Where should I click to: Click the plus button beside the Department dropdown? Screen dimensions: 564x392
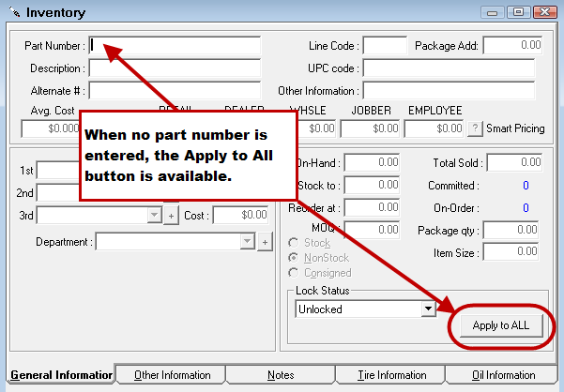pyautogui.click(x=265, y=242)
